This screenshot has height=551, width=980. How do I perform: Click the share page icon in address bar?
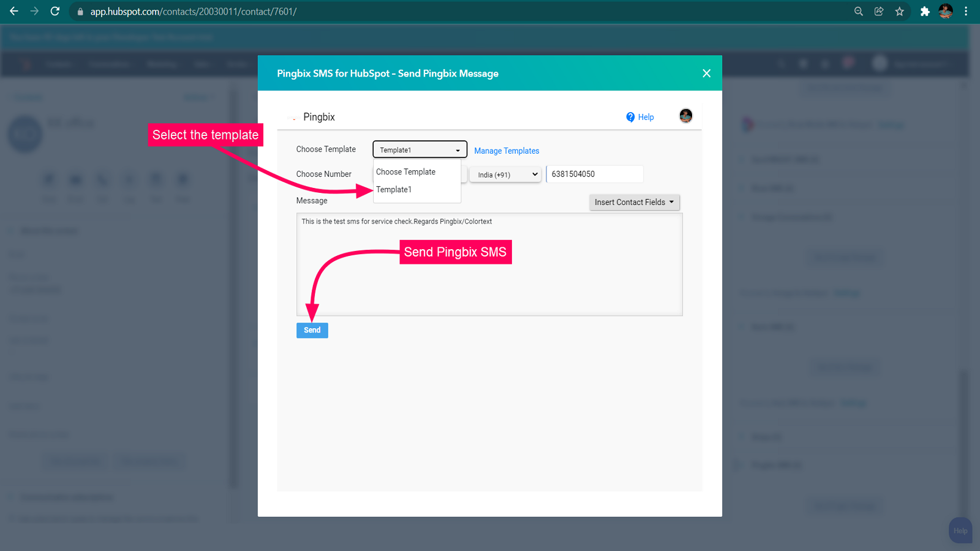coord(879,11)
